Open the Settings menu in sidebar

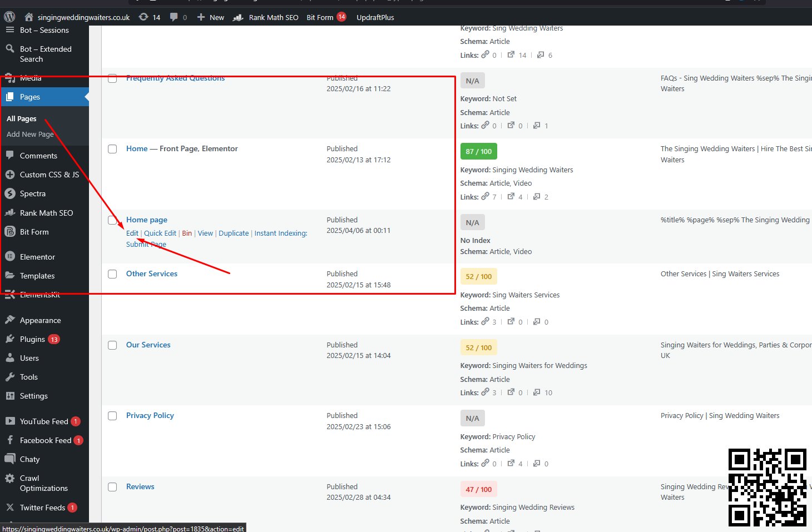tap(33, 396)
